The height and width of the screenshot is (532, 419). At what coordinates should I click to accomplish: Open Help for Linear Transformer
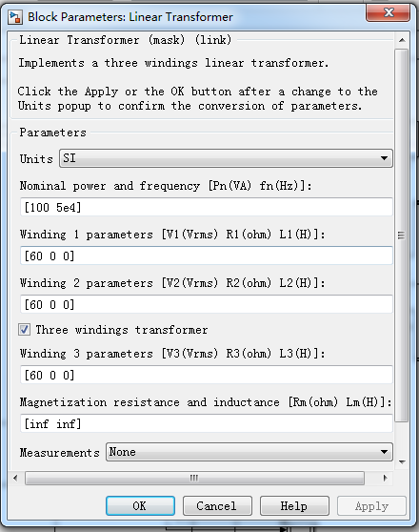pos(294,506)
